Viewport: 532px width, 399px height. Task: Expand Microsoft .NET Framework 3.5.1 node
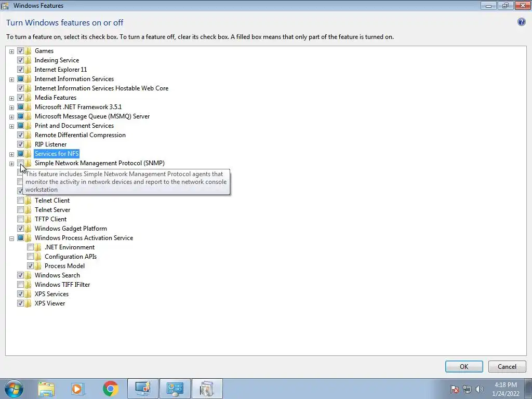coord(11,108)
